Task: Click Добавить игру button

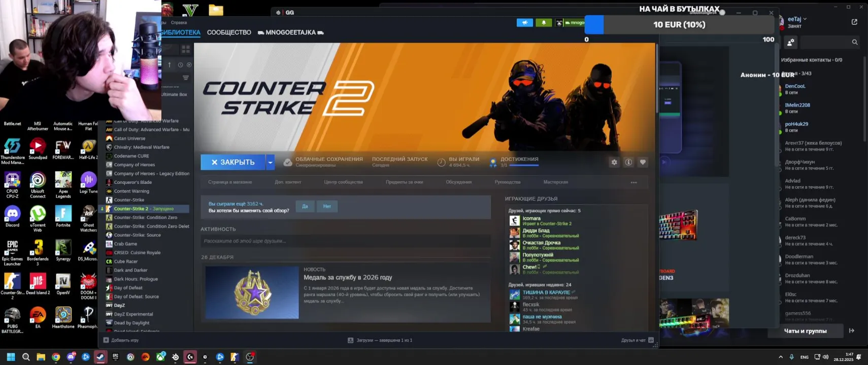Action: 121,340
